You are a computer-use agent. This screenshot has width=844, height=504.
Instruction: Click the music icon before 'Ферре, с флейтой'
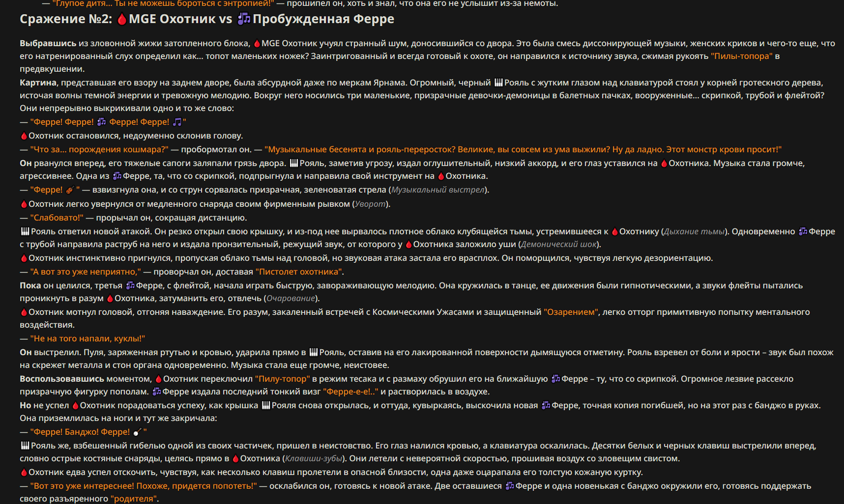coord(130,285)
